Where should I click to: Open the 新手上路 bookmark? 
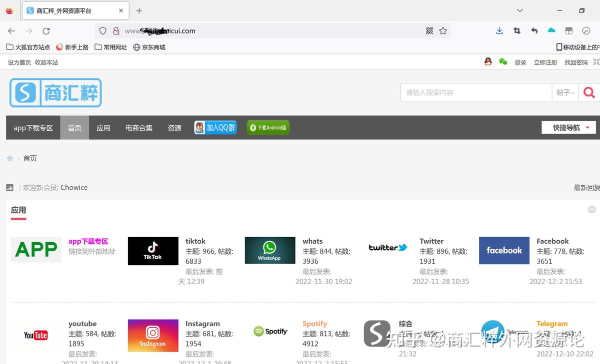point(72,47)
